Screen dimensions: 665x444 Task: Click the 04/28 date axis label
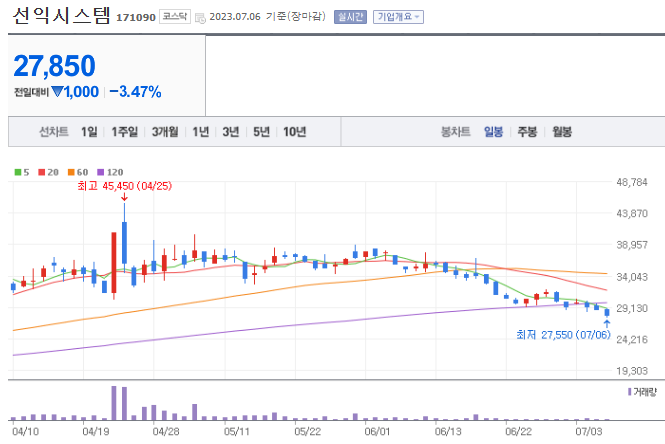pos(166,432)
